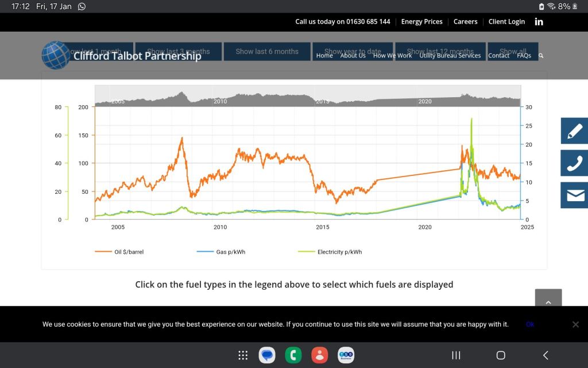Click the site search magnifier icon
Image resolution: width=588 pixels, height=368 pixels.
point(541,56)
